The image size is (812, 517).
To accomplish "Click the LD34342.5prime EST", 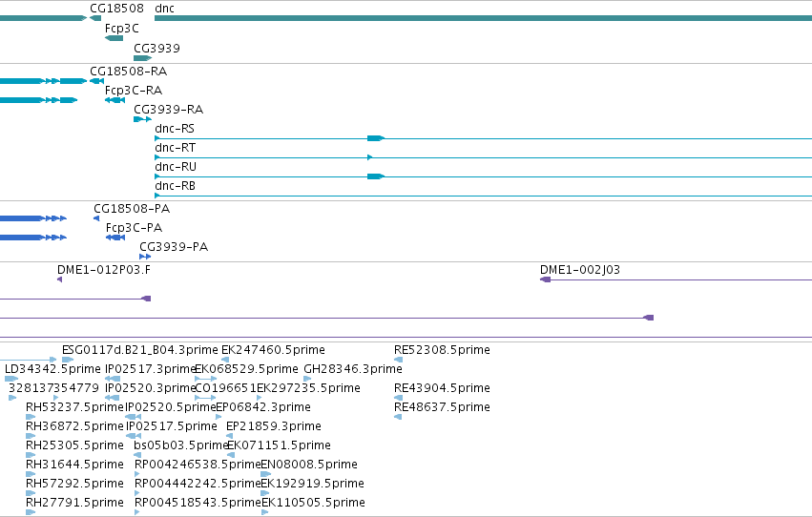I will (11, 379).
